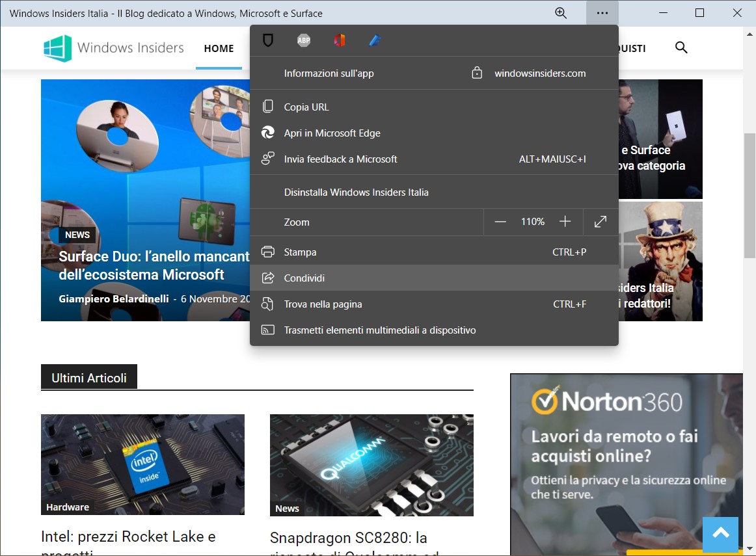Screen dimensions: 756x556
Task: Increase zoom with the plus button
Action: point(565,222)
